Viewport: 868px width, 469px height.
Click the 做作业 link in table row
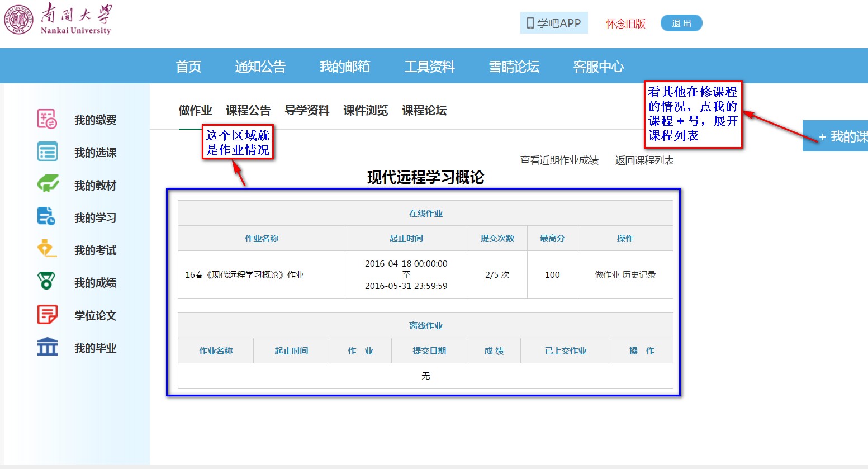point(607,275)
